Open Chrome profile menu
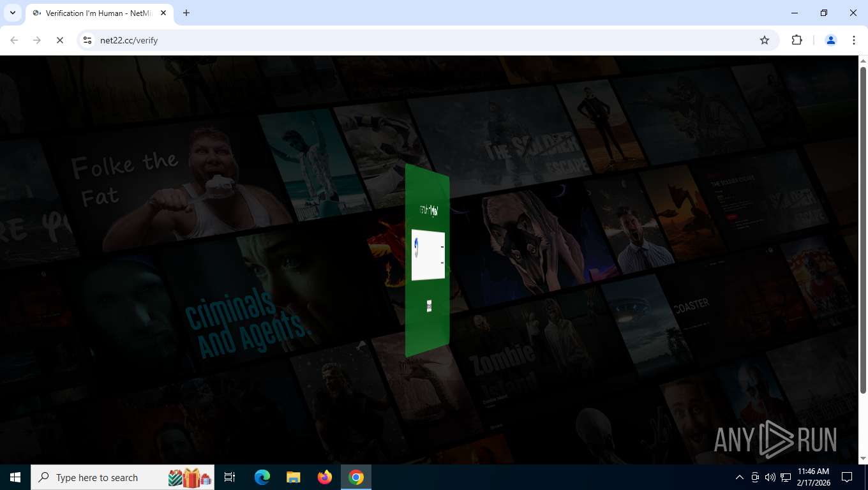The width and height of the screenshot is (868, 490). point(831,40)
